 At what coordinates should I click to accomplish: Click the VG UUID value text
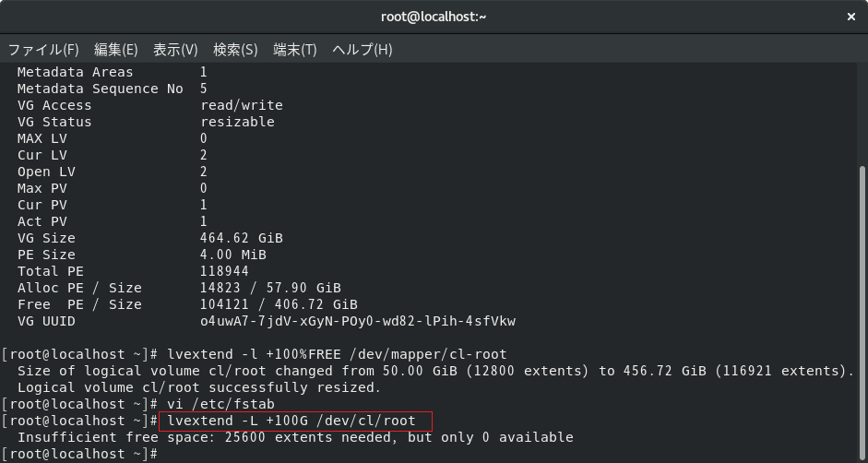pos(358,321)
